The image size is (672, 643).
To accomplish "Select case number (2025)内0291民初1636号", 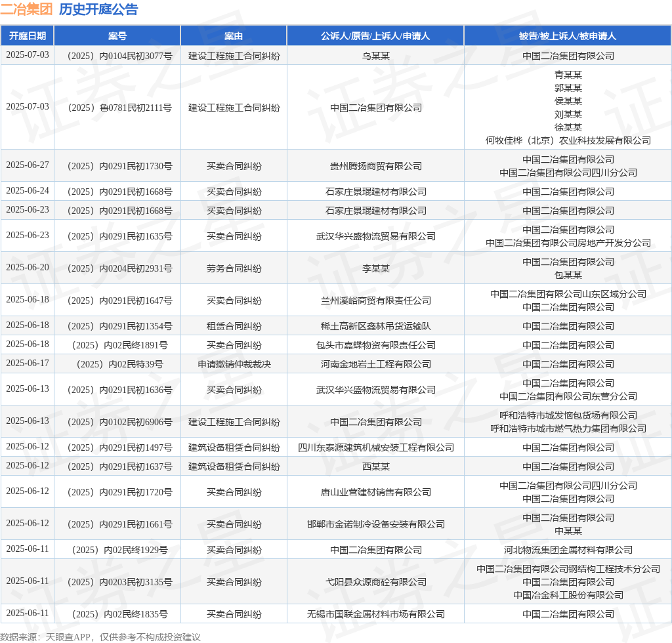I will point(120,390).
